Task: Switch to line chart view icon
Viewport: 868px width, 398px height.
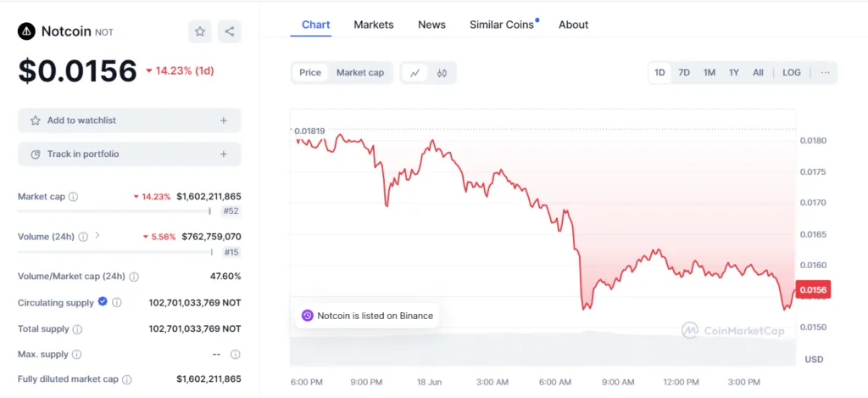Action: click(x=415, y=73)
